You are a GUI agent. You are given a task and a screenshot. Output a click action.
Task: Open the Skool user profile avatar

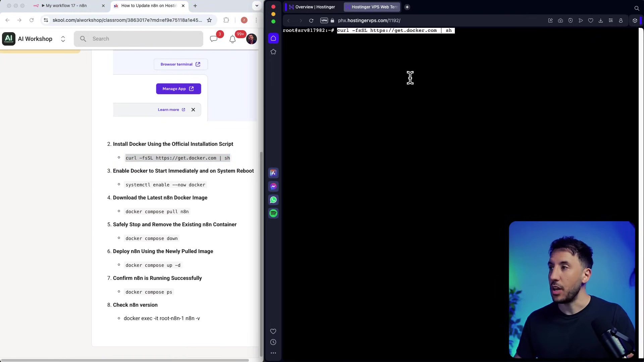[252, 39]
